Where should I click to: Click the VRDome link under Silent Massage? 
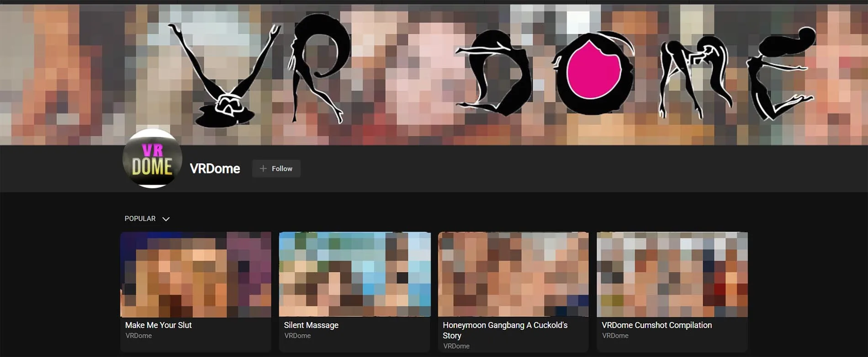(297, 336)
